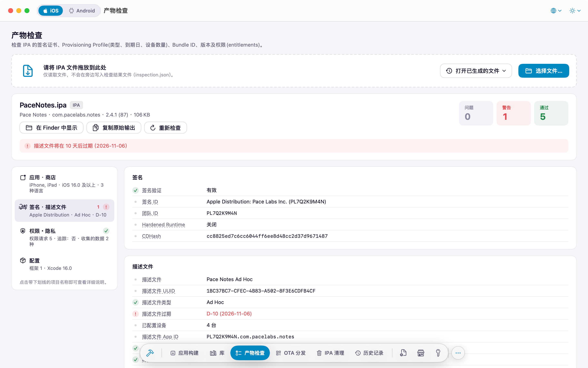Open the 历史记录 tab
This screenshot has width=588, height=368.
click(369, 353)
